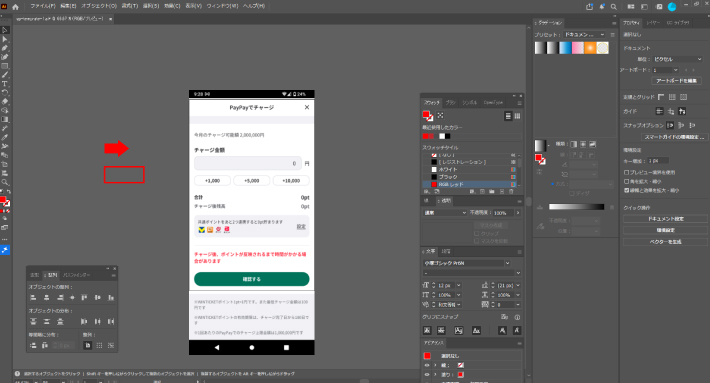
Task: Open the ウィンドウ menu
Action: point(222,6)
